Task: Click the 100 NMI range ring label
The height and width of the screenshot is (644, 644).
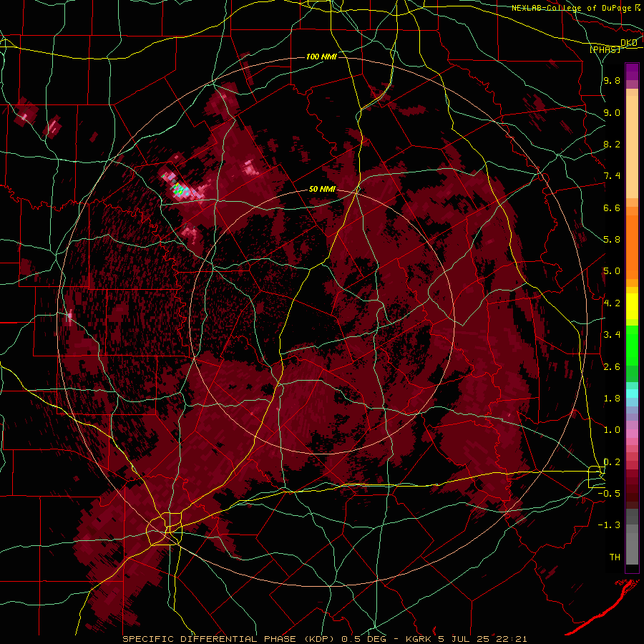Action: tap(321, 57)
